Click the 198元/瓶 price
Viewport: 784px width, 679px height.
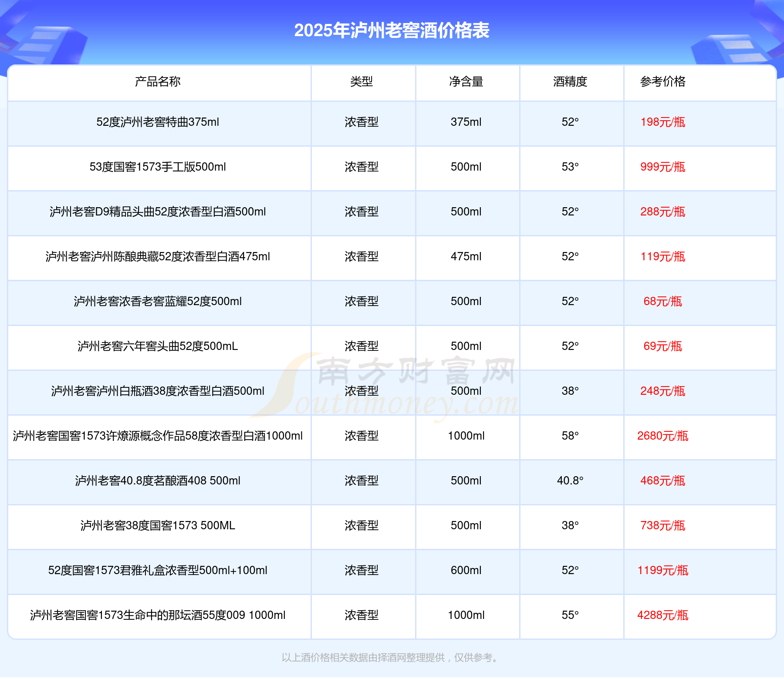662,122
